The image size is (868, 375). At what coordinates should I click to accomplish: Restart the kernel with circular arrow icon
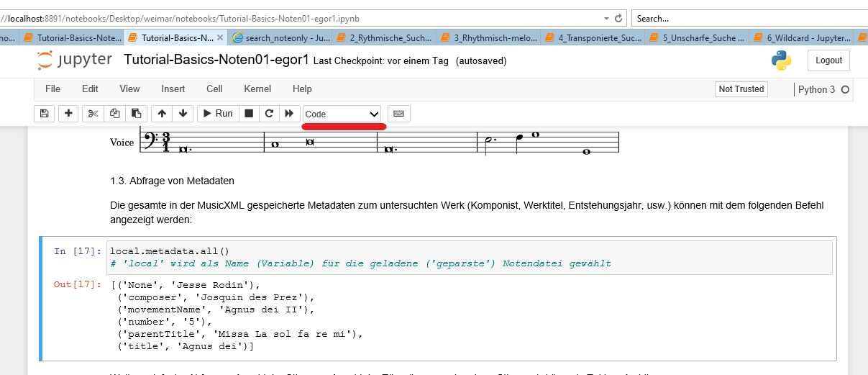(x=269, y=114)
